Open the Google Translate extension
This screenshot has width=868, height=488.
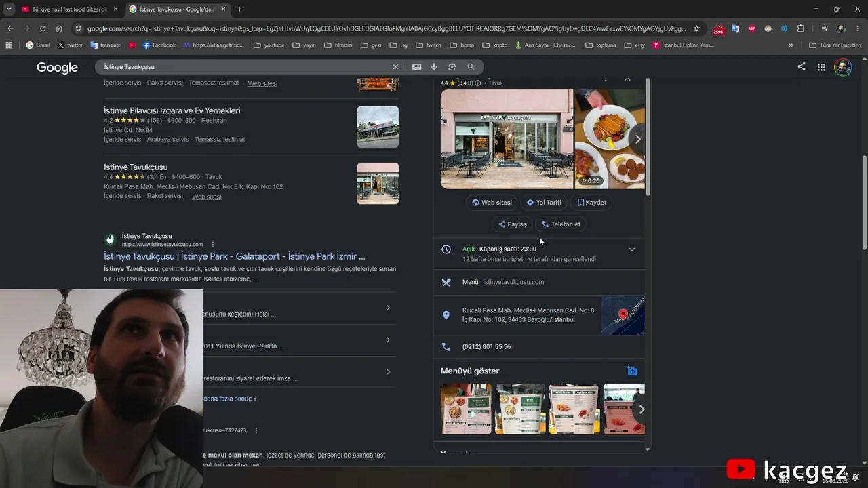tap(735, 28)
